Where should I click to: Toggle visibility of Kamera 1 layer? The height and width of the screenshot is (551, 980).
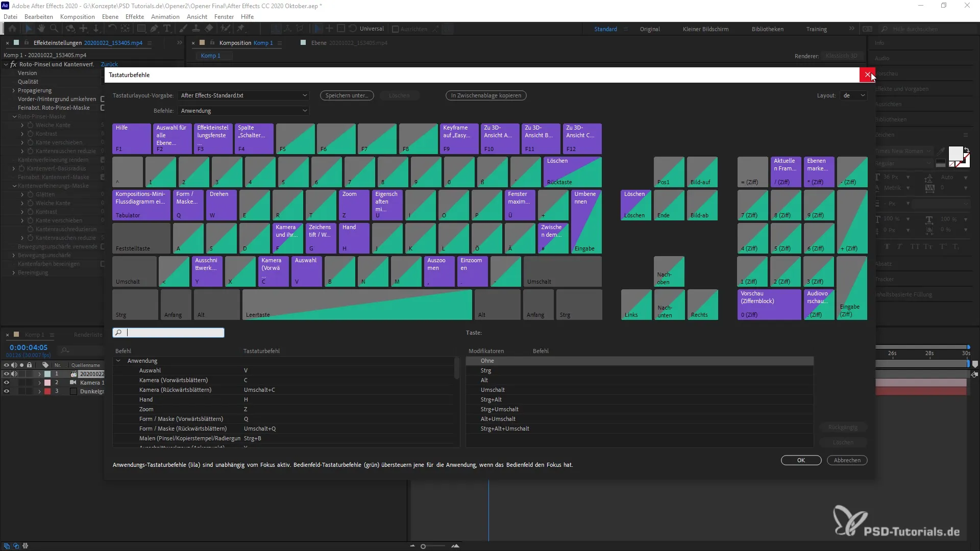(x=6, y=382)
